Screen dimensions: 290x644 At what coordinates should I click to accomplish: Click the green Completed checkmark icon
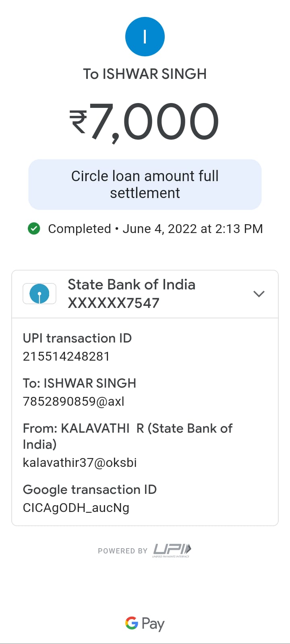tap(34, 229)
